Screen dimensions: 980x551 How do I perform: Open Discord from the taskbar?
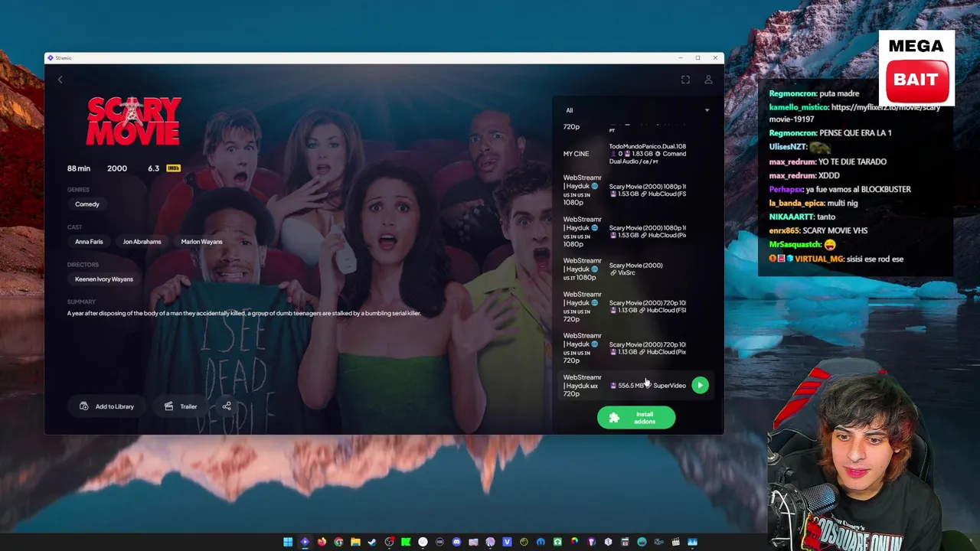coord(456,542)
